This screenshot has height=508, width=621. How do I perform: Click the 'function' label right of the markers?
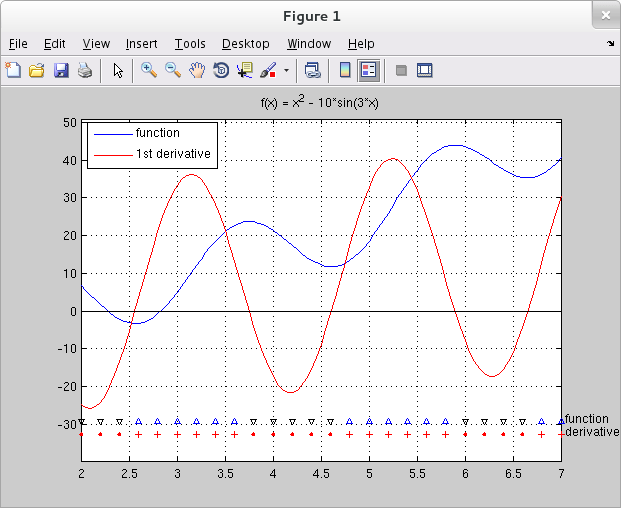[x=587, y=419]
